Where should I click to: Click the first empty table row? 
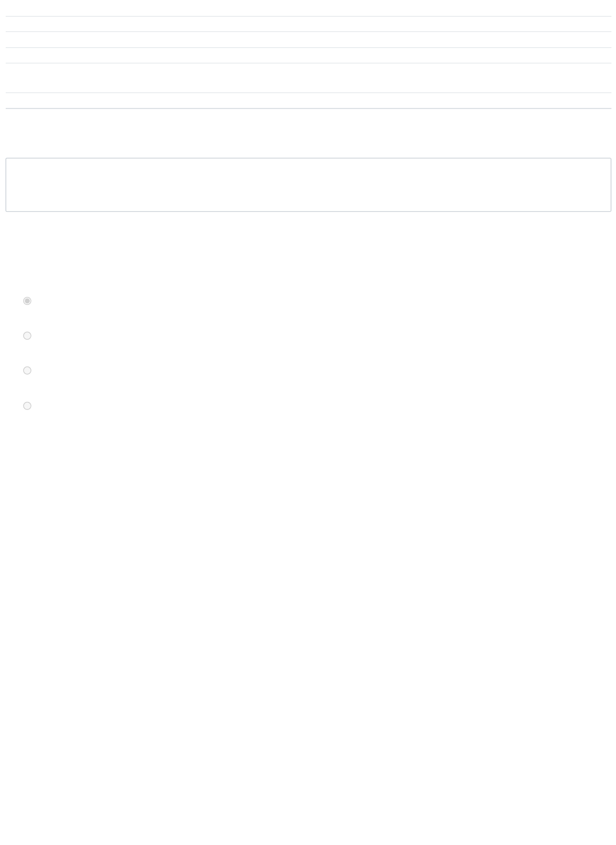(x=308, y=24)
